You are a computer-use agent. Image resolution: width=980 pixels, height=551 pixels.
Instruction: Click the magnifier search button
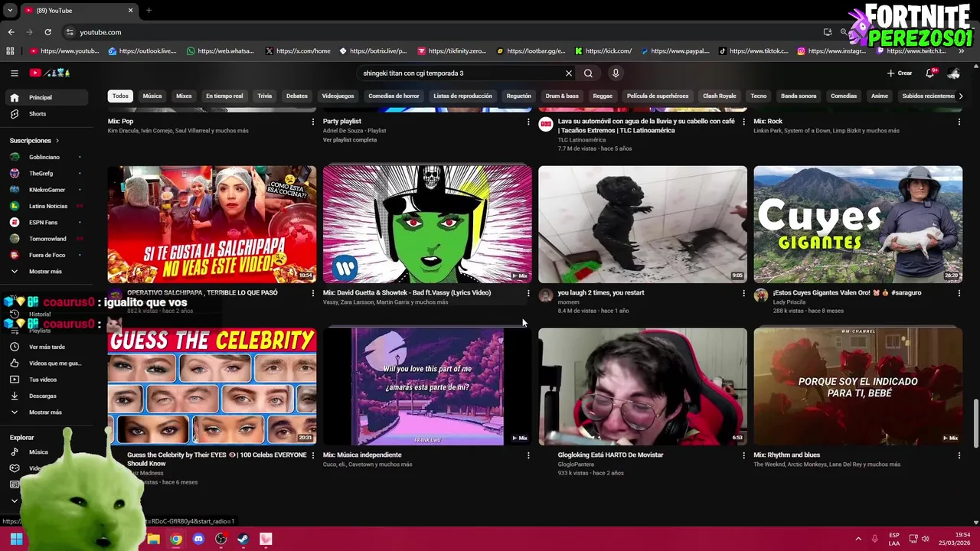pos(588,73)
